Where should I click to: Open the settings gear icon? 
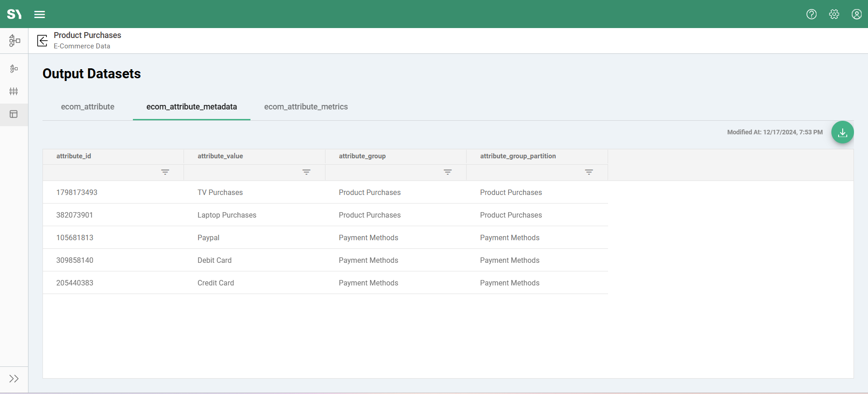point(834,14)
